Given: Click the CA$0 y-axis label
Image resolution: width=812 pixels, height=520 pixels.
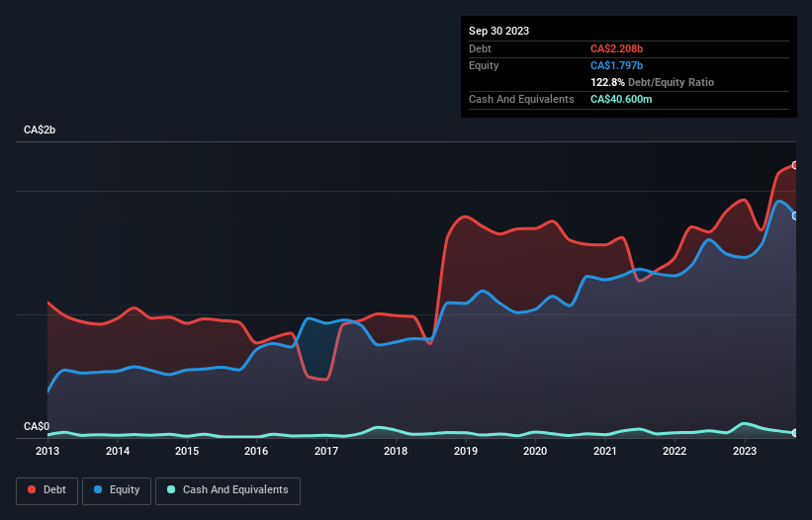Looking at the screenshot, I should (x=37, y=426).
